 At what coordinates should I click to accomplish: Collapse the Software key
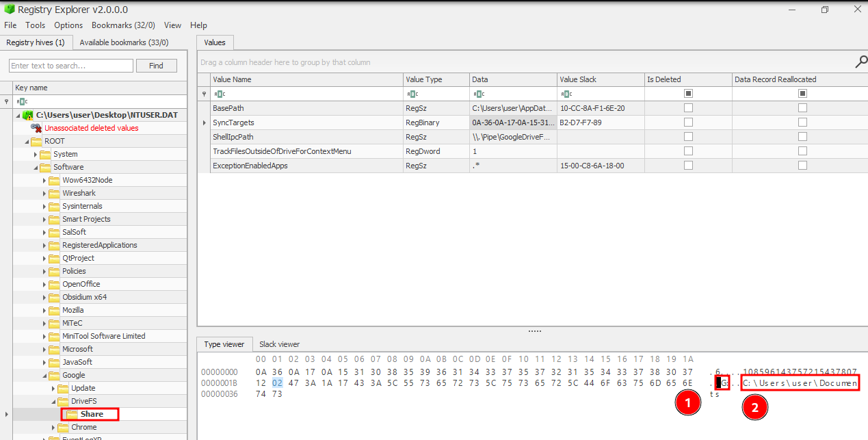[x=36, y=168]
